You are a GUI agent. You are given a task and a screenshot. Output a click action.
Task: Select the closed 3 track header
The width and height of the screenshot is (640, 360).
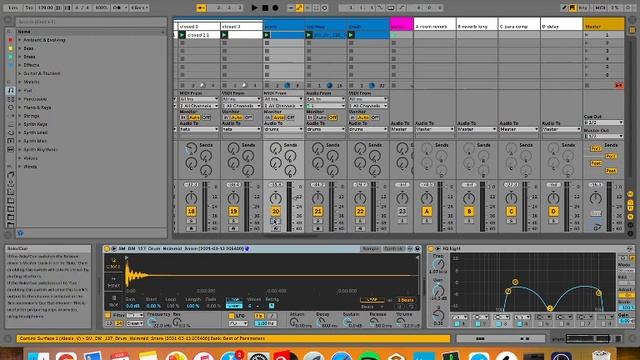tap(241, 27)
